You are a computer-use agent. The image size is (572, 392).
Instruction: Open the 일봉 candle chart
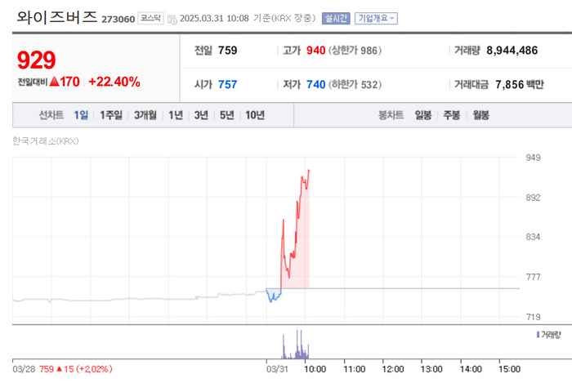423,115
